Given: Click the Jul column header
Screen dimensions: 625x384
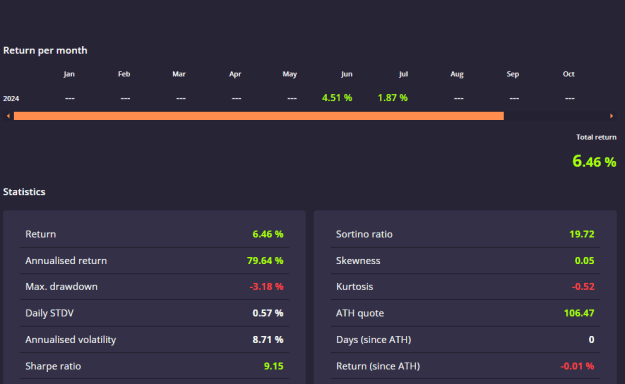Looking at the screenshot, I should (403, 74).
